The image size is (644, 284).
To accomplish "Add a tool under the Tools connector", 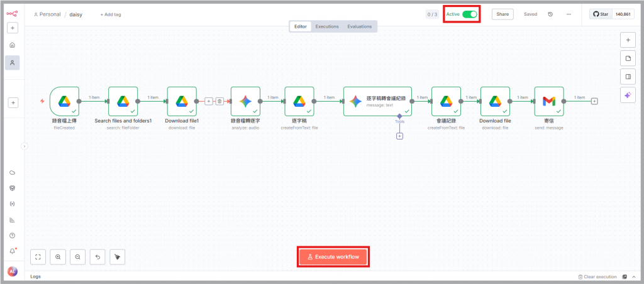I will (x=399, y=136).
